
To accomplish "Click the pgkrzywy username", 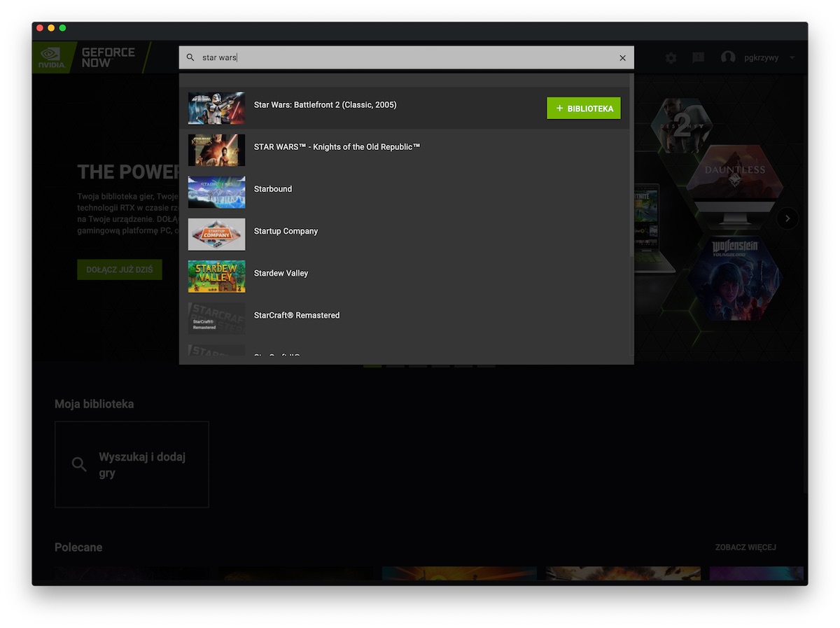I will point(761,58).
